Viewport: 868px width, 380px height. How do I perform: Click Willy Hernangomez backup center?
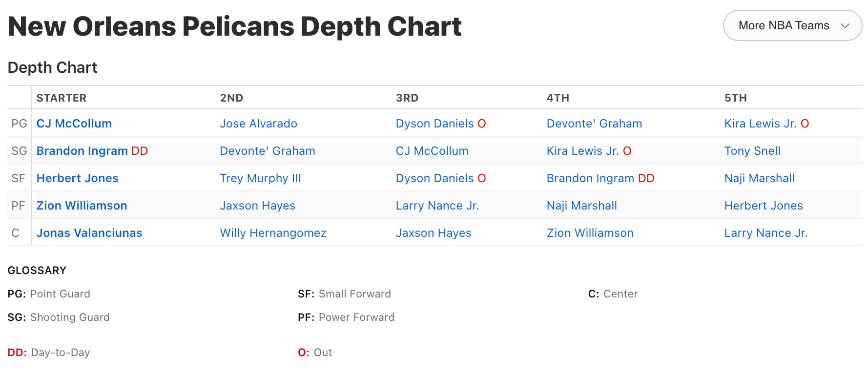click(273, 233)
